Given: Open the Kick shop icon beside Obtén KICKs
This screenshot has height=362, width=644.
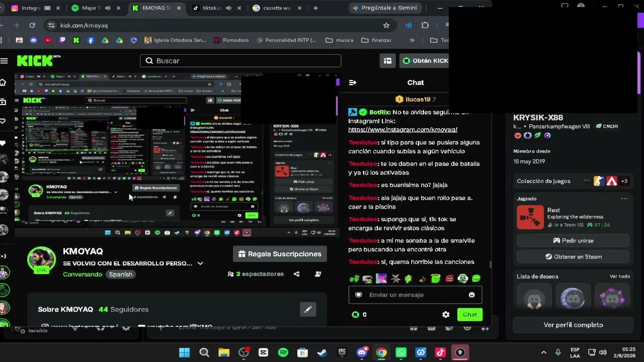Looking at the screenshot, I should coord(387,61).
